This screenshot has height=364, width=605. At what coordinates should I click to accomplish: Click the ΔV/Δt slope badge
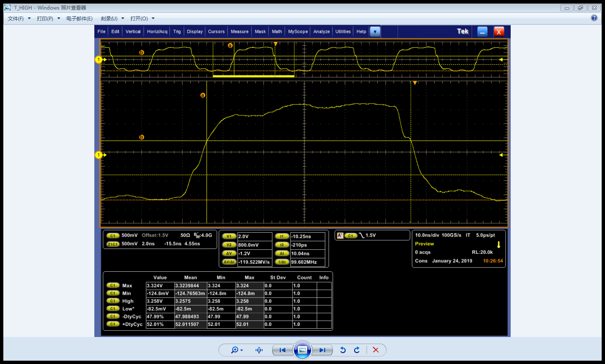[229, 262]
